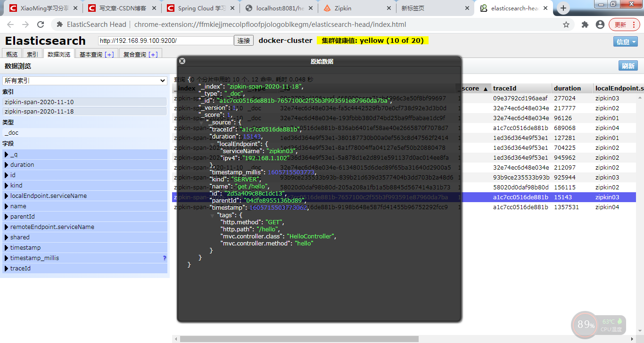This screenshot has height=343, width=644.
Task: Close the localhost:8081 browser tab
Action: pyautogui.click(x=310, y=8)
